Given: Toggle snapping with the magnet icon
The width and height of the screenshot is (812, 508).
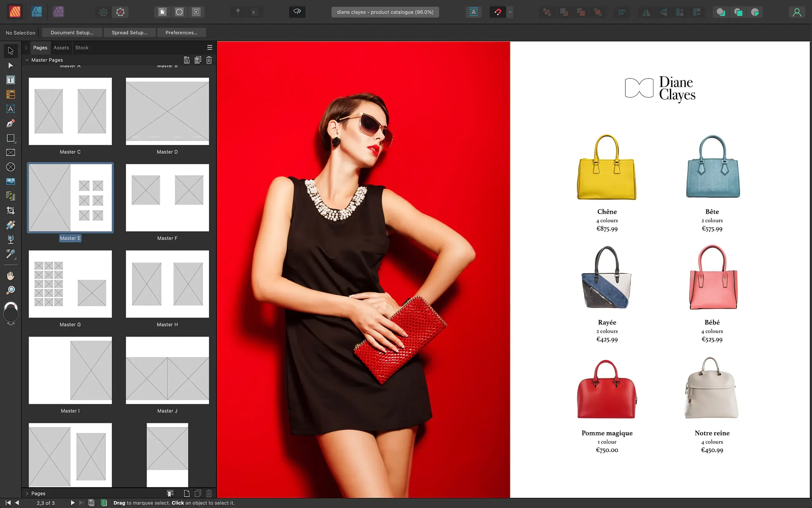Looking at the screenshot, I should [497, 12].
